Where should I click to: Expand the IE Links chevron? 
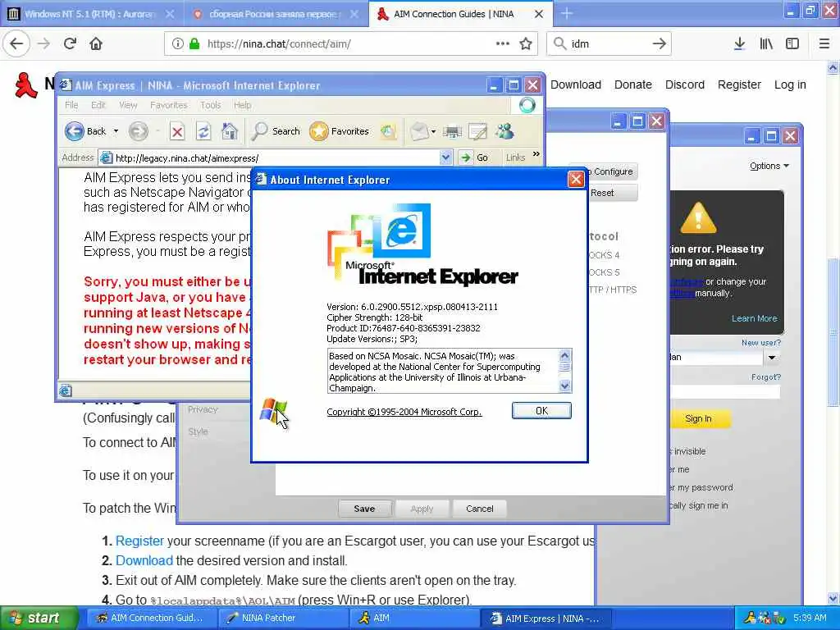tap(536, 154)
